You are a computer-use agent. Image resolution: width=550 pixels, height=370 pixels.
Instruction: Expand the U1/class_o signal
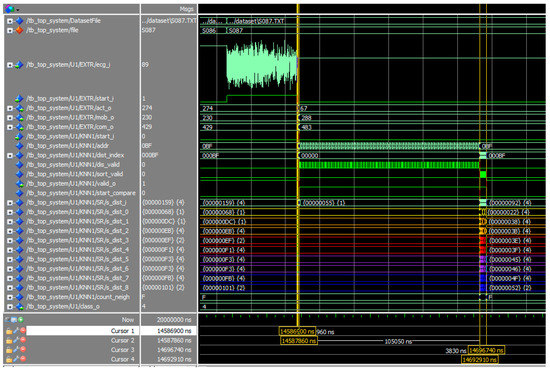[x=10, y=307]
